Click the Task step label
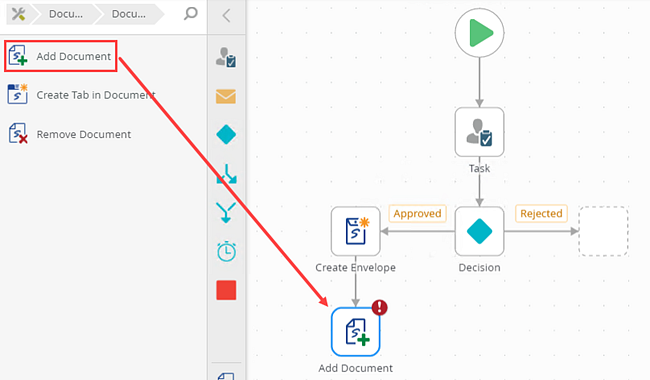 coord(480,168)
